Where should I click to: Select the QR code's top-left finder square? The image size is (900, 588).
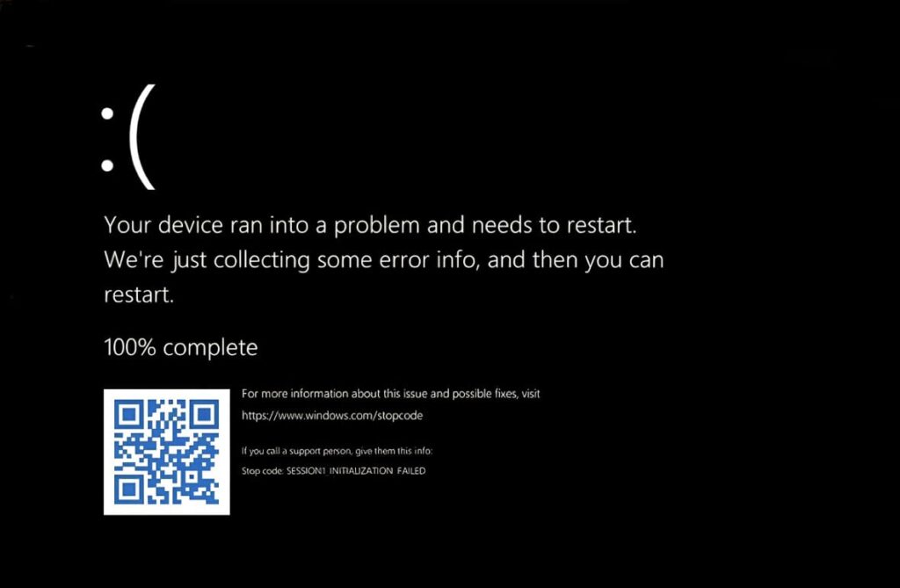[x=129, y=415]
